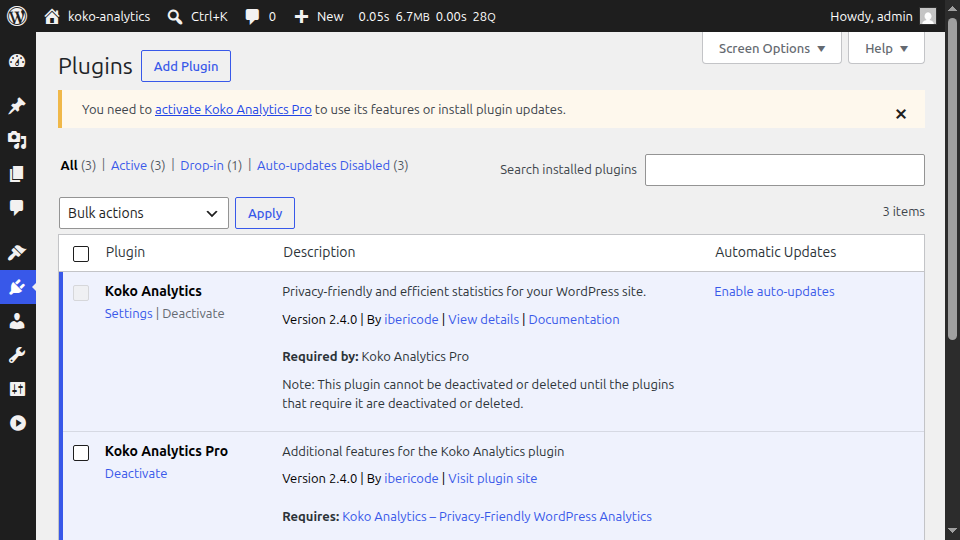Click the 3 items count text
This screenshot has width=960, height=540.
coord(903,212)
